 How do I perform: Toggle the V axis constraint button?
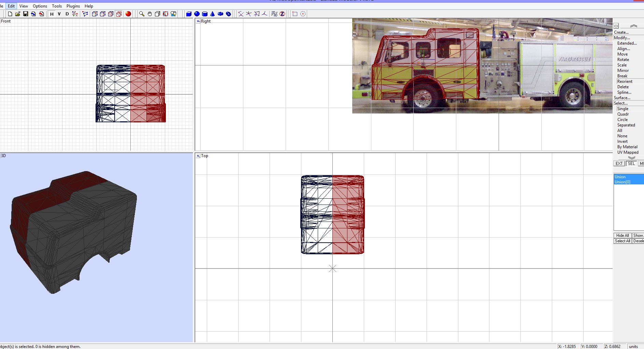[x=59, y=14]
